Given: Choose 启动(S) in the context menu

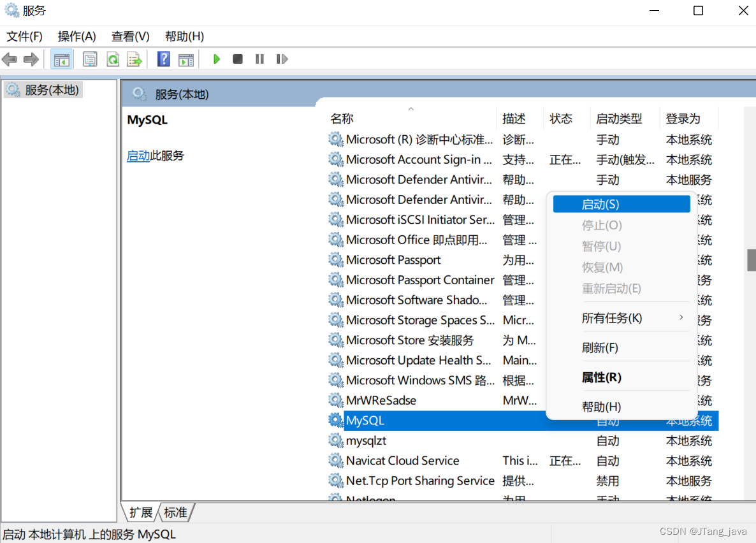Looking at the screenshot, I should [621, 204].
